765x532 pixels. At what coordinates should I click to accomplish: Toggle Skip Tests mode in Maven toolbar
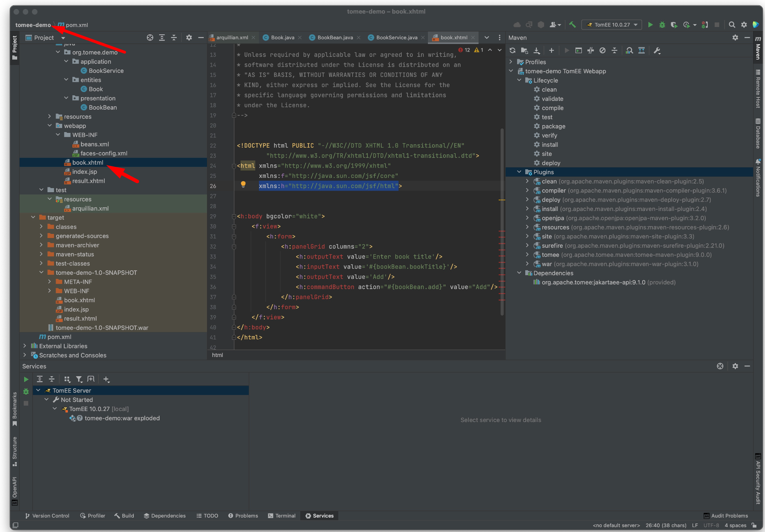[602, 51]
